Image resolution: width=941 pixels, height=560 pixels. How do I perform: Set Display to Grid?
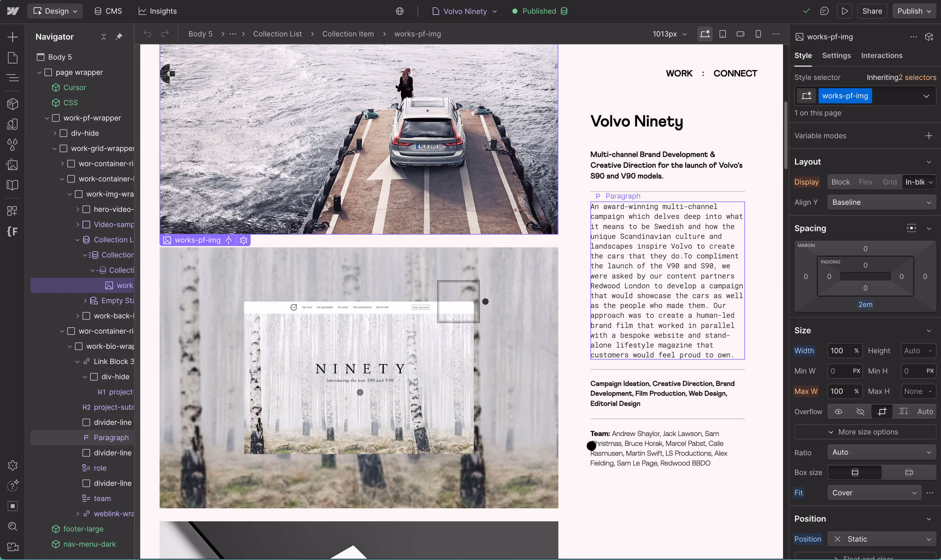pyautogui.click(x=889, y=182)
